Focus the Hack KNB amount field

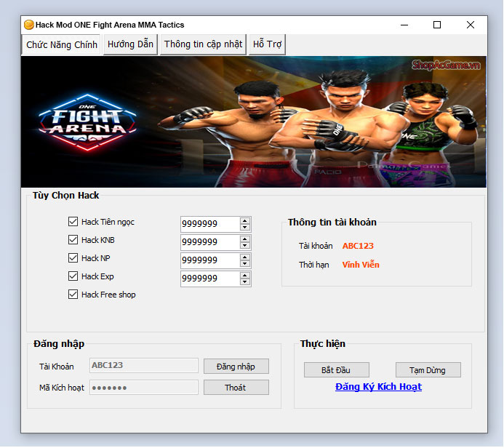(210, 242)
